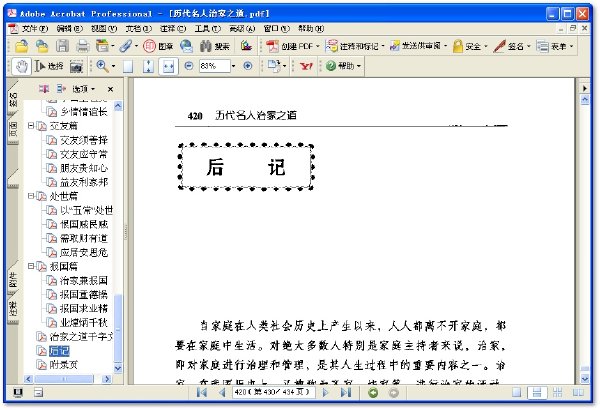Open the 视图(V) menu
600x410 pixels.
104,28
